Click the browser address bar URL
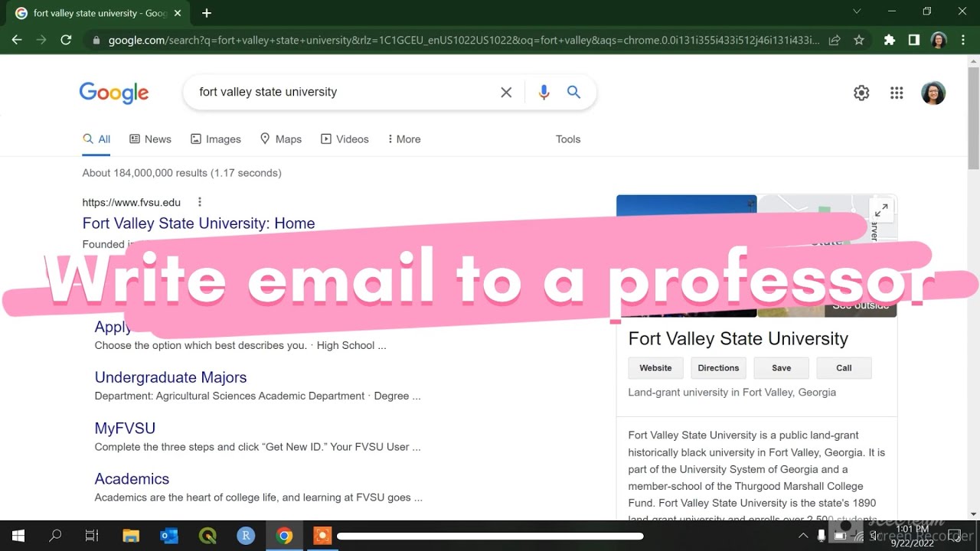The image size is (980, 551). [463, 40]
